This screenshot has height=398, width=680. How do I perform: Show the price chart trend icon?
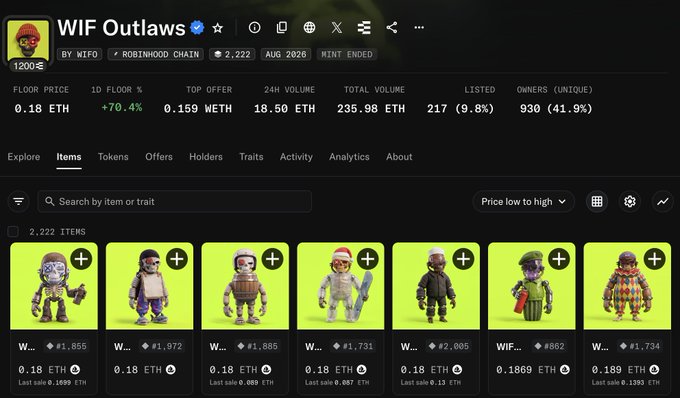(663, 202)
